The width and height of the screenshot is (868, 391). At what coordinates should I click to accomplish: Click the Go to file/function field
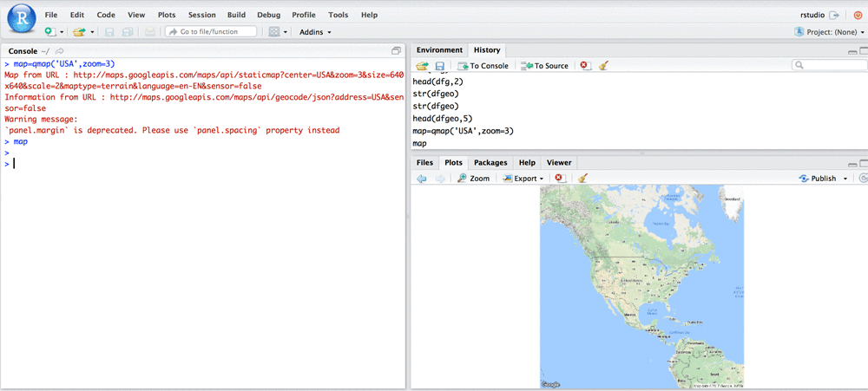pyautogui.click(x=211, y=32)
